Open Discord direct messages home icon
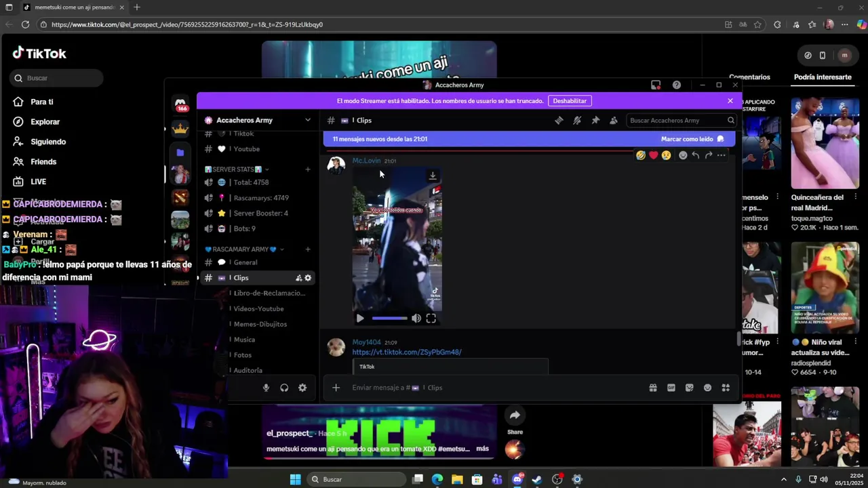The height and width of the screenshot is (488, 868). click(x=180, y=104)
